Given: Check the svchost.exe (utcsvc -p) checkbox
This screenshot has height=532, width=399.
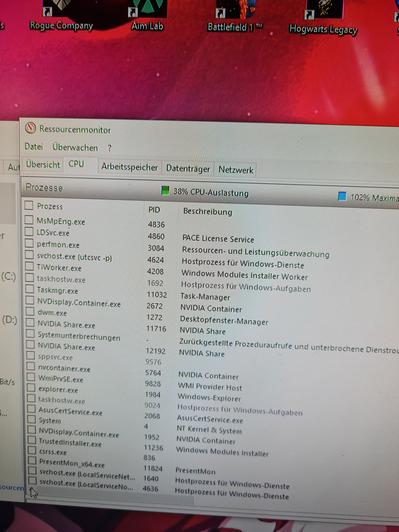Looking at the screenshot, I should coord(29,255).
